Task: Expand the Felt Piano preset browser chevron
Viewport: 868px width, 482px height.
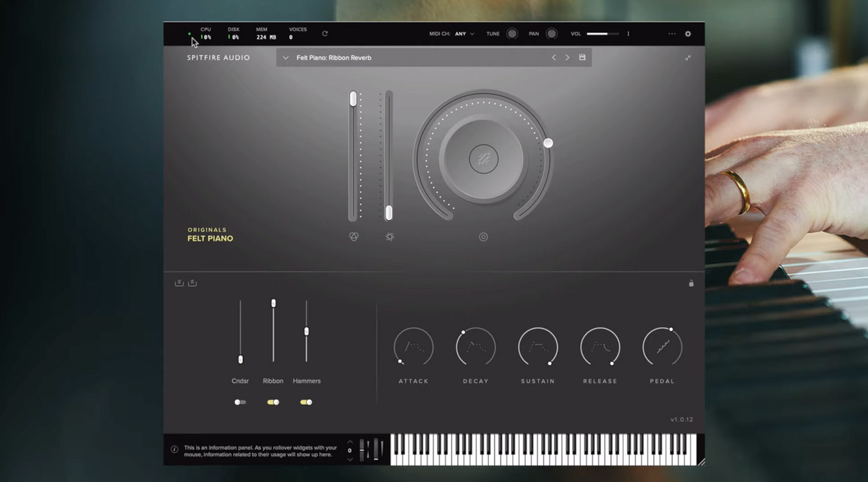Action: click(286, 58)
